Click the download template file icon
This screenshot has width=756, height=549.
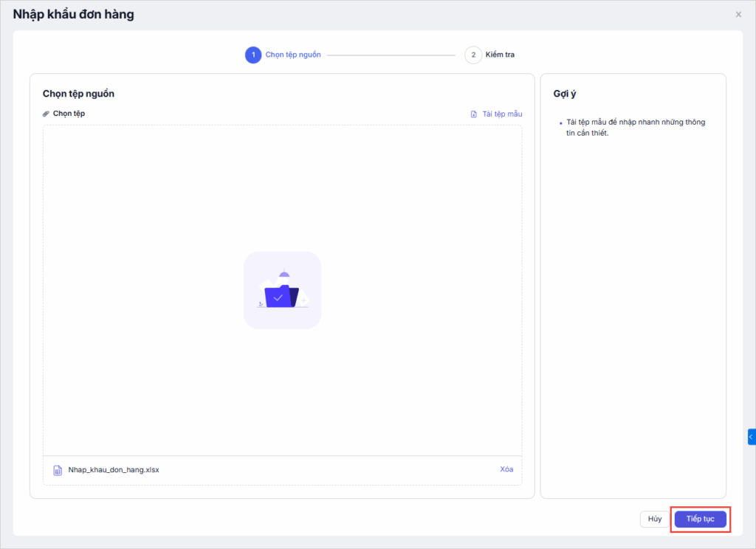[x=474, y=114]
